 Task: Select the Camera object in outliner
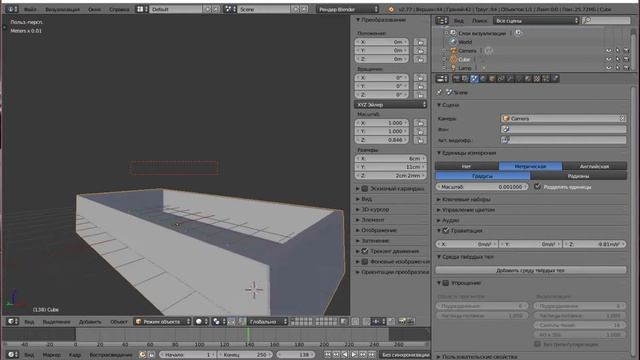(467, 51)
